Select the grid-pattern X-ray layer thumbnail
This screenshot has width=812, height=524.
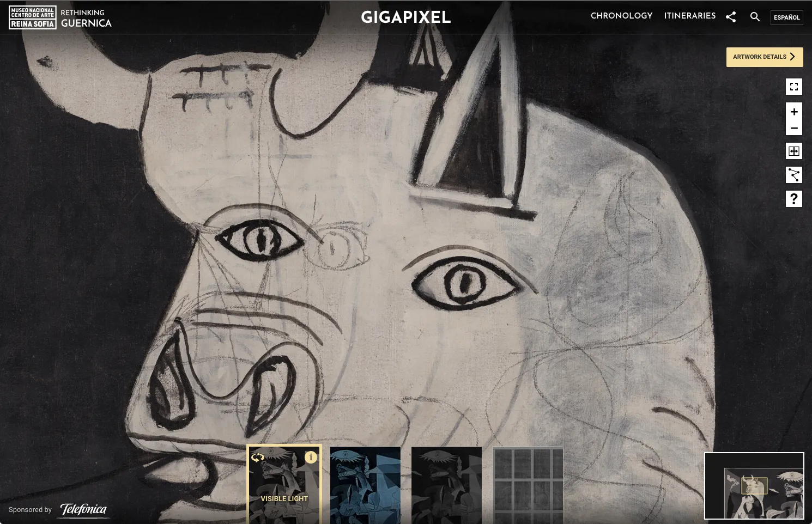pos(528,485)
